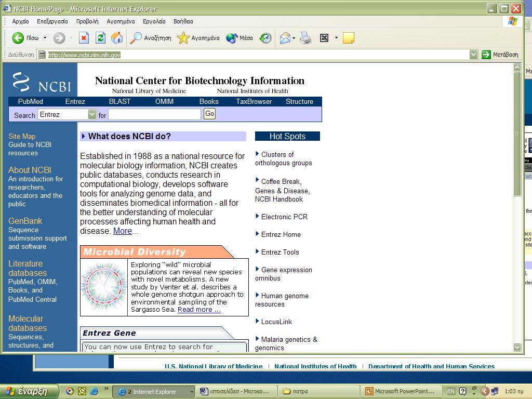Click the Edit toolbar icon next to printer

tap(324, 38)
